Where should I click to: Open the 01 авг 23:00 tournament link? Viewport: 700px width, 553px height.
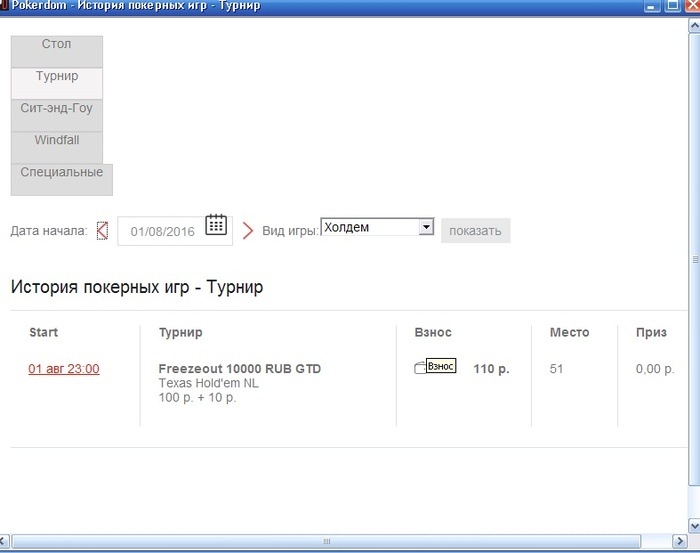64,369
